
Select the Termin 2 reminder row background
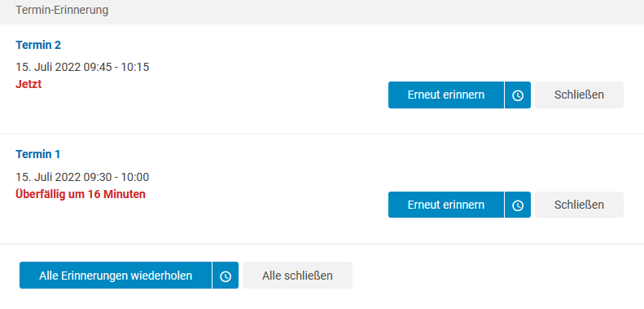click(322, 79)
